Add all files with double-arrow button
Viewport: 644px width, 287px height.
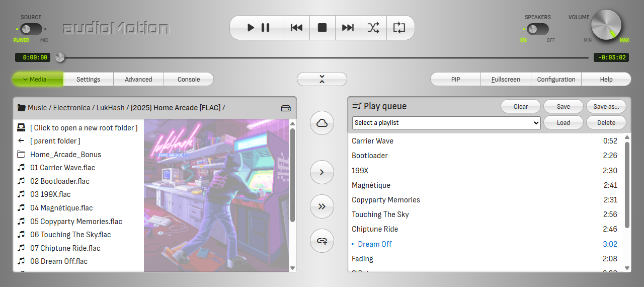pos(322,206)
